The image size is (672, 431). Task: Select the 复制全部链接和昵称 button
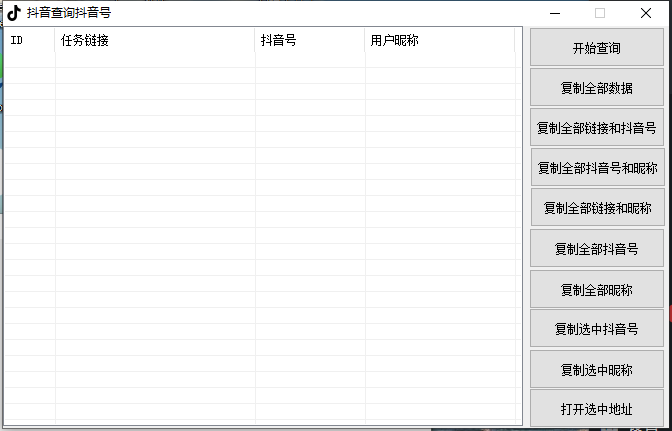596,208
